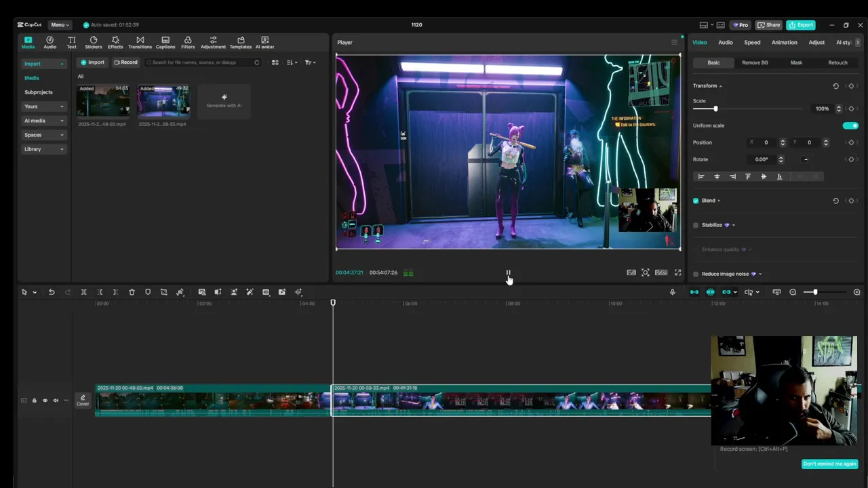Toggle main track magnet snapping
This screenshot has width=868, height=488.
694,292
